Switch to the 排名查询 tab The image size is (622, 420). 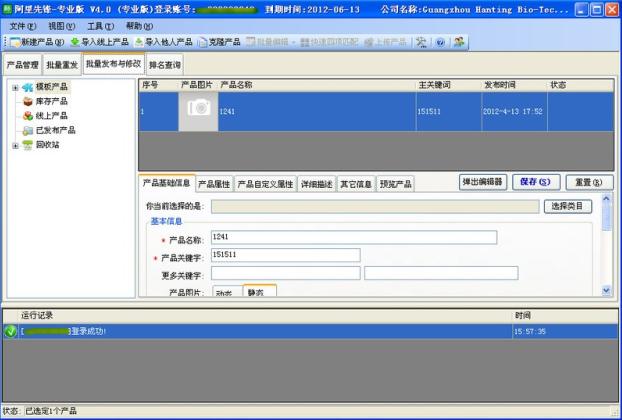[165, 65]
